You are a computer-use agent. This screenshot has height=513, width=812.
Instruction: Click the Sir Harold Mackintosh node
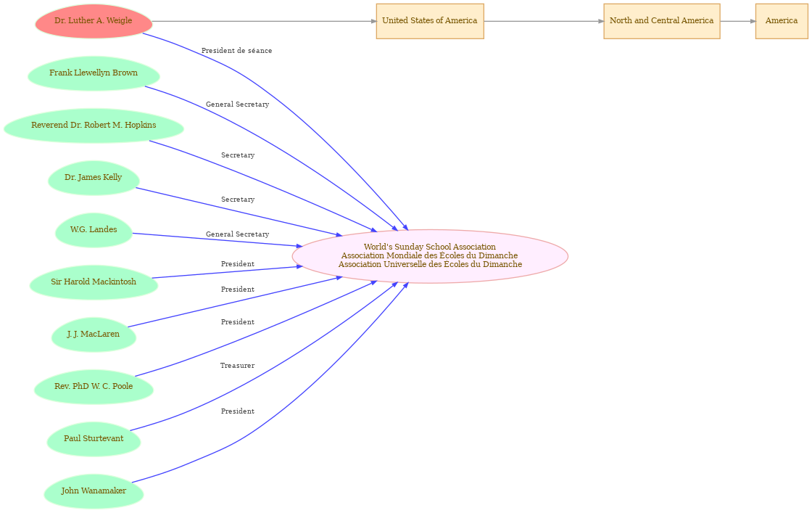(94, 282)
